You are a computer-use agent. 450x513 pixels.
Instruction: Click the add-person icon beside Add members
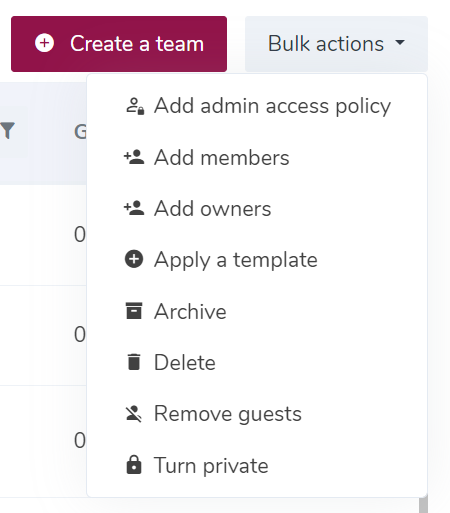(x=134, y=157)
